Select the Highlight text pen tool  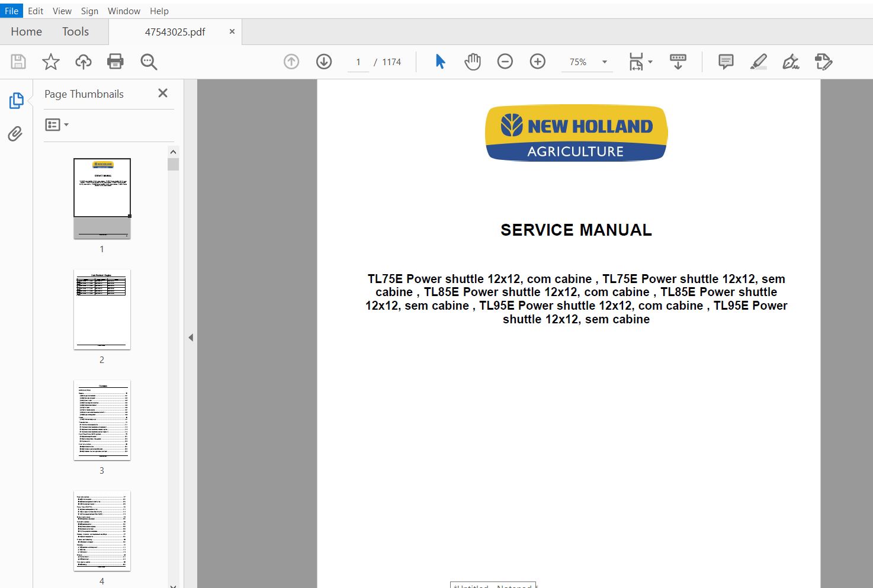click(x=759, y=62)
